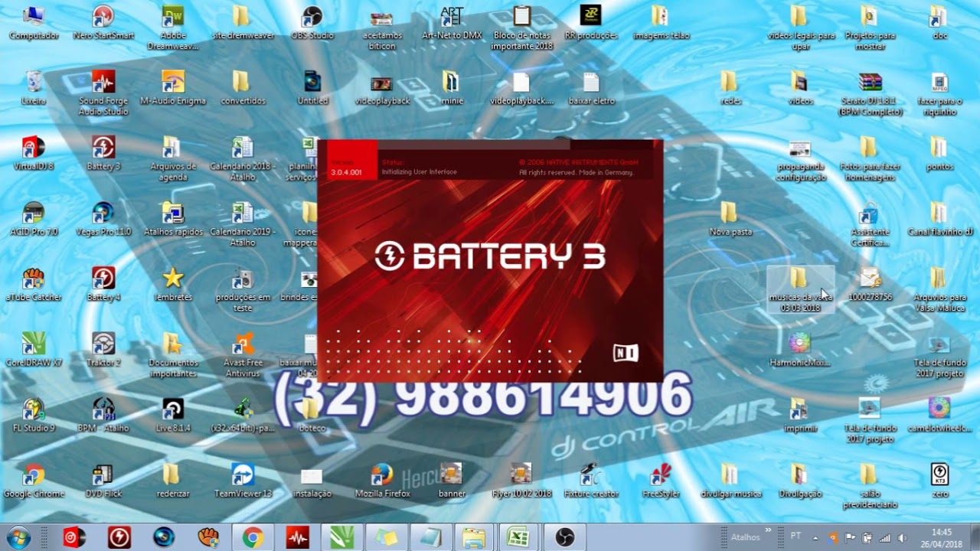
Task: Select the 'musicas da vera 03 03 2018' folder
Action: point(800,289)
